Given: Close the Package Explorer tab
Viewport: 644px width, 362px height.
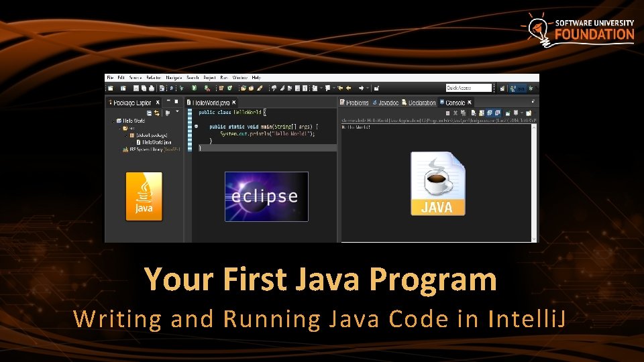Looking at the screenshot, I should 158,103.
